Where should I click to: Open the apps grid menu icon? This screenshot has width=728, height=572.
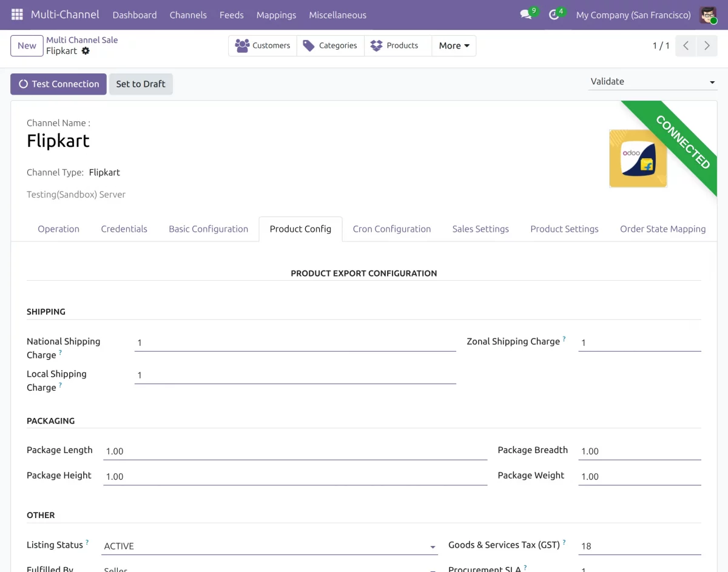[x=17, y=15]
